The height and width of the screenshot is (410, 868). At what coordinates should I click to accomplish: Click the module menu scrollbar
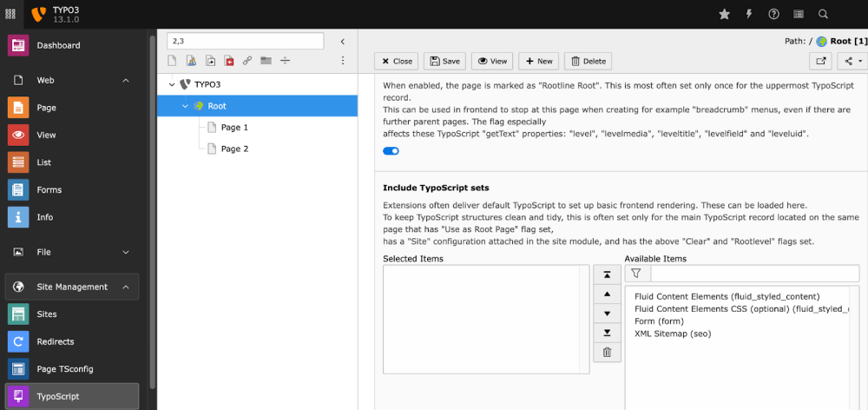coord(152,210)
